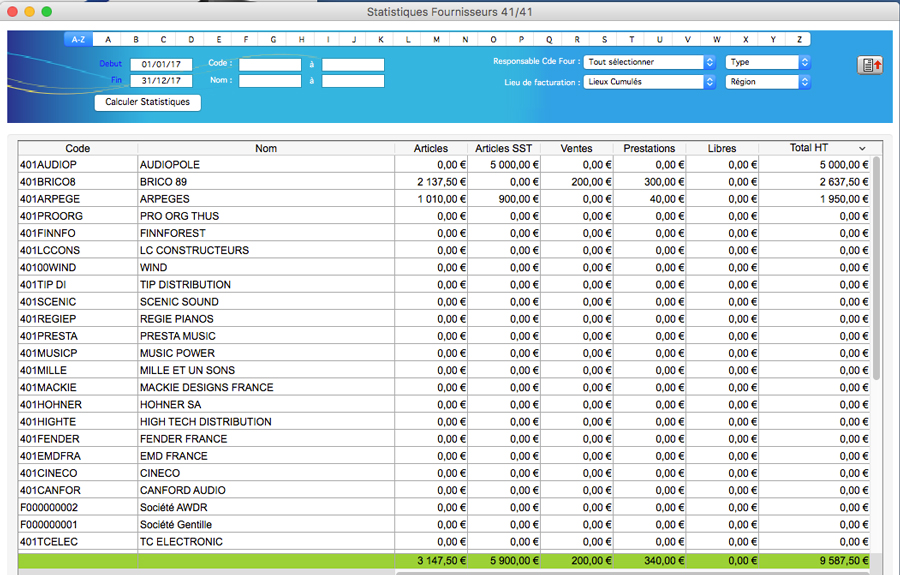Click the second Code range input field
This screenshot has width=900, height=575.
coord(353,64)
